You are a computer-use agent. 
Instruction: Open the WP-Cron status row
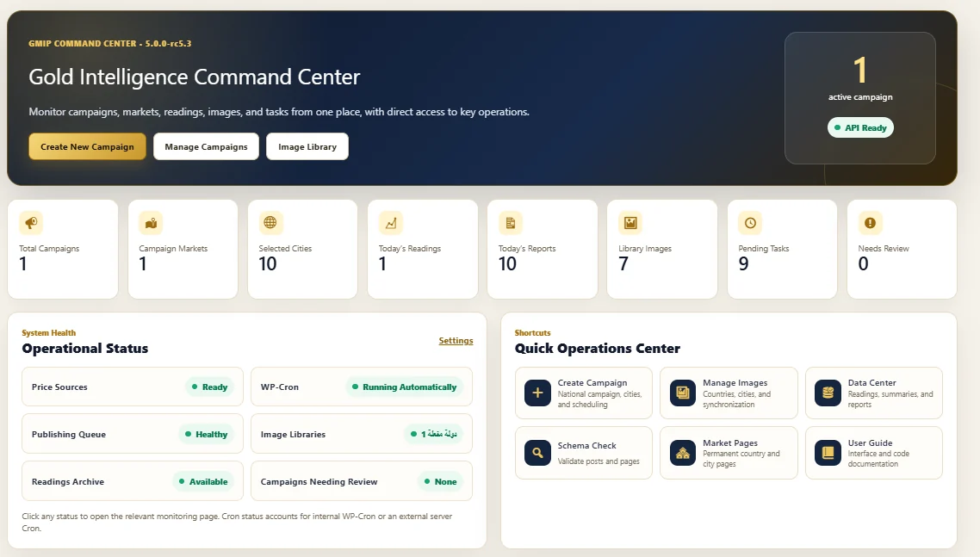[361, 387]
